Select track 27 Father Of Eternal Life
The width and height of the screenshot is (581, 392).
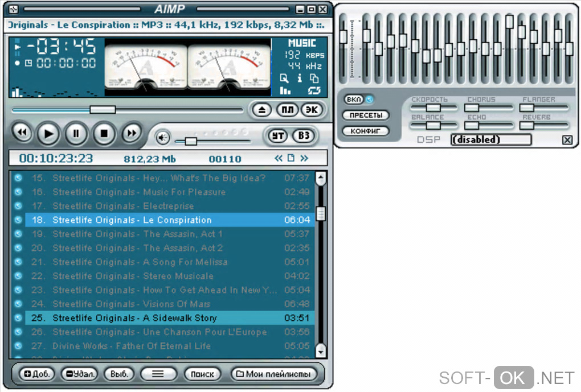click(x=170, y=346)
